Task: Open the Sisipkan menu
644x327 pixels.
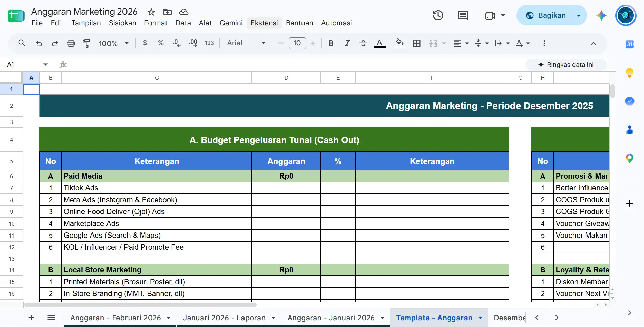Action: tap(122, 23)
